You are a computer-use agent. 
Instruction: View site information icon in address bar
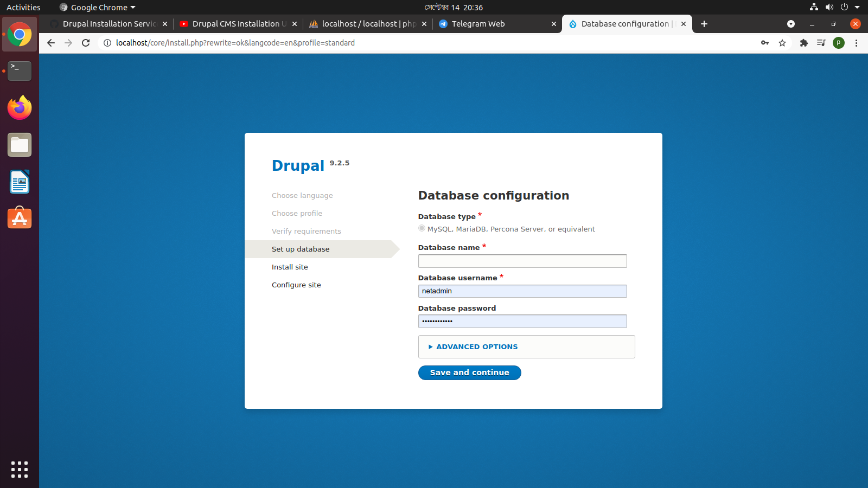(x=107, y=43)
